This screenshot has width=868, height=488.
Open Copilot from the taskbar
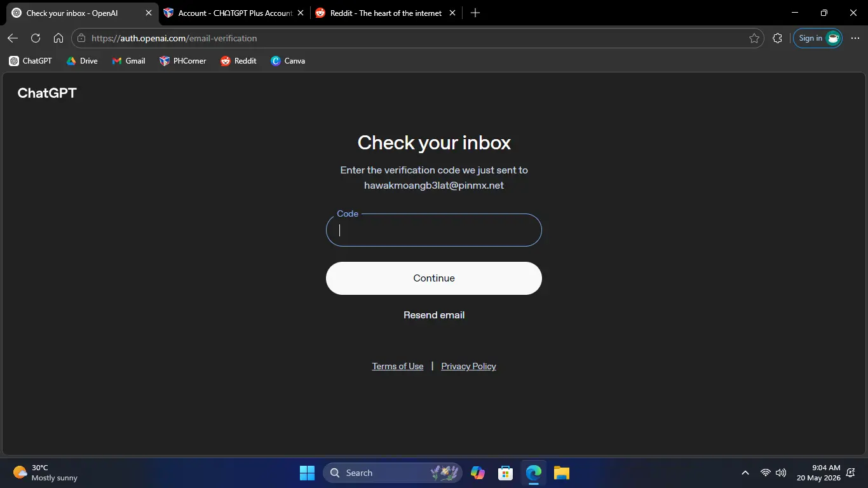tap(478, 473)
